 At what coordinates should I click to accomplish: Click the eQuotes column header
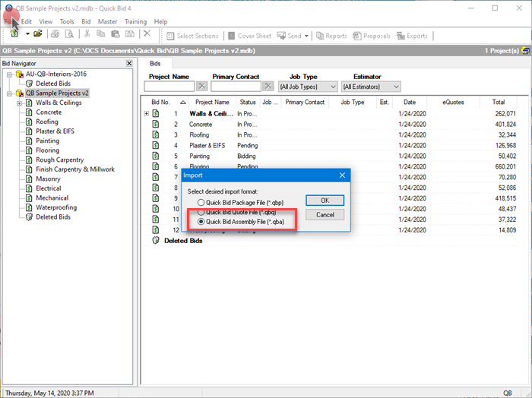(453, 102)
